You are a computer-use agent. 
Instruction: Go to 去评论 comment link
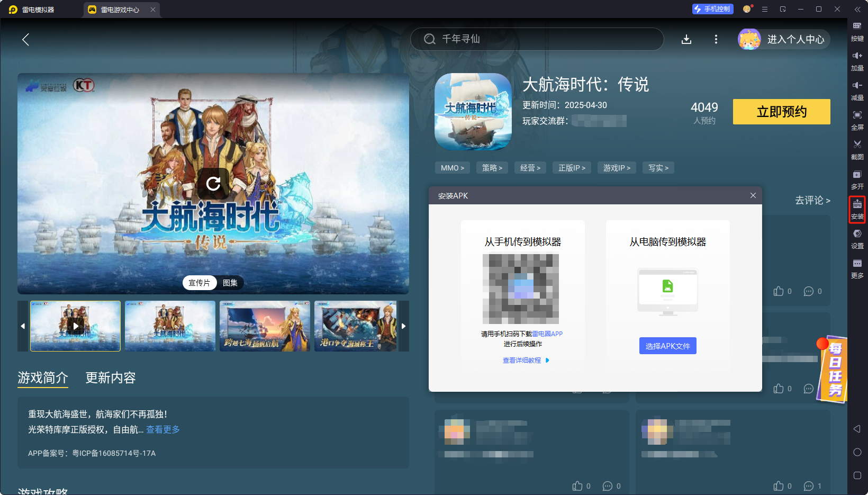(x=812, y=200)
